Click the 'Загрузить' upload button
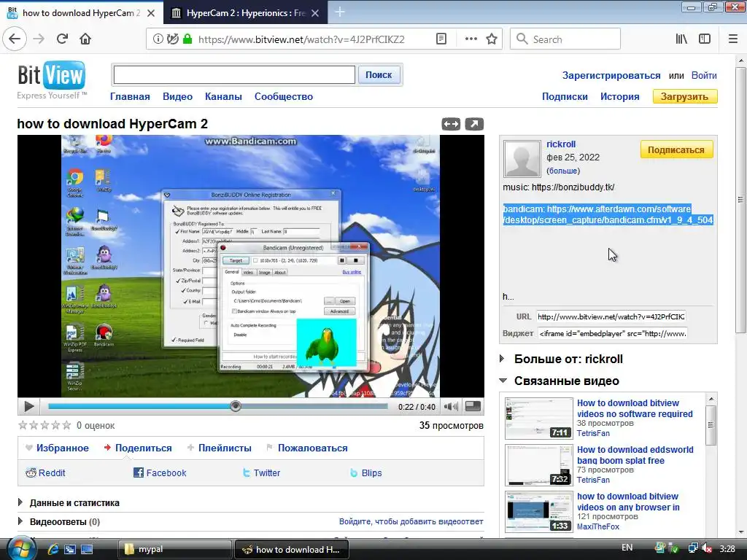747x560 pixels. (x=684, y=97)
